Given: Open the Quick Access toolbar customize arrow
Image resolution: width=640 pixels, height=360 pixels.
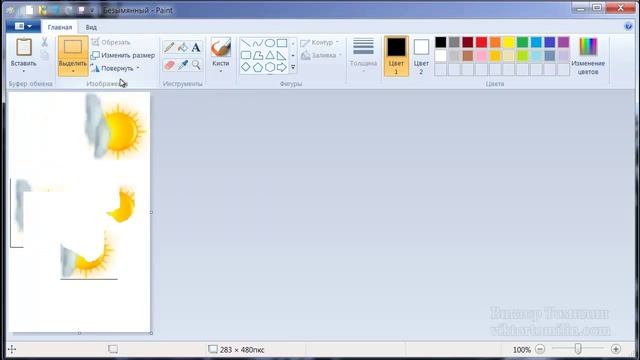Looking at the screenshot, I should pyautogui.click(x=93, y=10).
